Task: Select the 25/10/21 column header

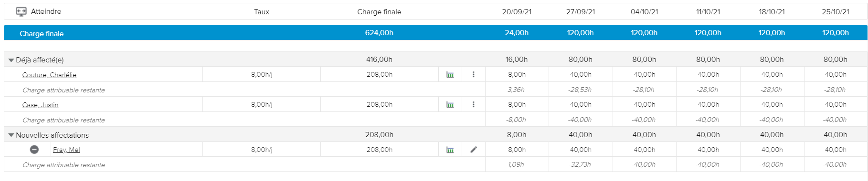Action: (x=836, y=12)
